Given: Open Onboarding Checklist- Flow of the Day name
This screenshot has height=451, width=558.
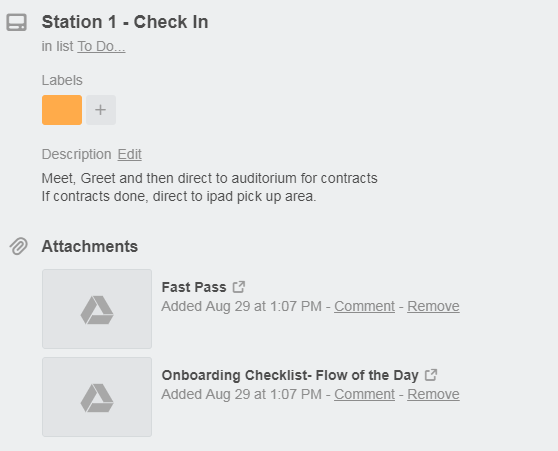Looking at the screenshot, I should click(x=290, y=375).
